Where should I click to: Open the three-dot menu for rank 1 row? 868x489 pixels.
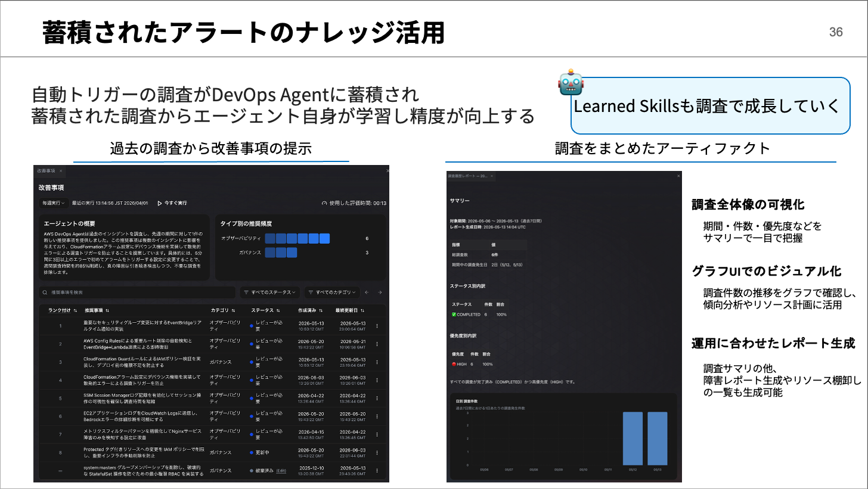point(377,326)
